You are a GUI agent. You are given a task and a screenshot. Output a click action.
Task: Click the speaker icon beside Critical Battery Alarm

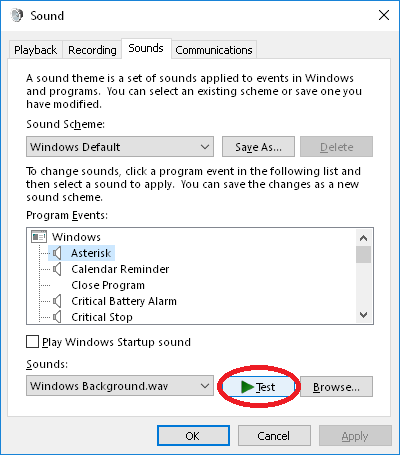(x=57, y=301)
